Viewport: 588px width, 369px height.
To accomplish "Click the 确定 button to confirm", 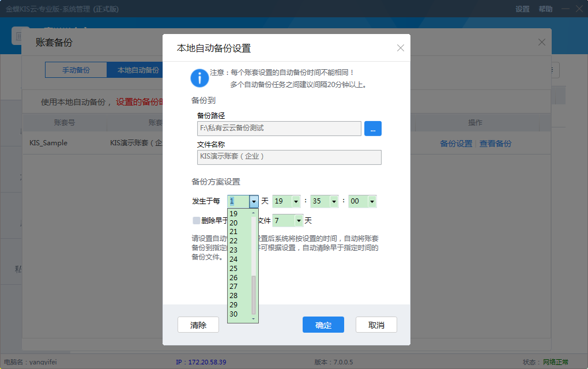I will tap(323, 325).
